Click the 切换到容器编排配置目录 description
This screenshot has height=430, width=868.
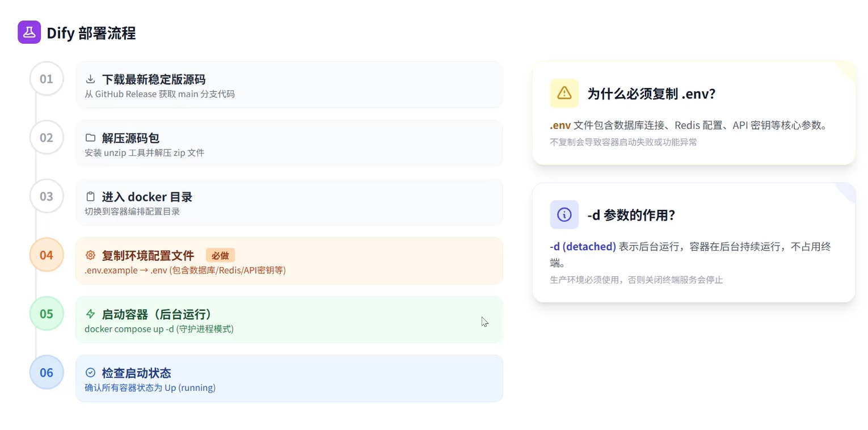point(132,212)
